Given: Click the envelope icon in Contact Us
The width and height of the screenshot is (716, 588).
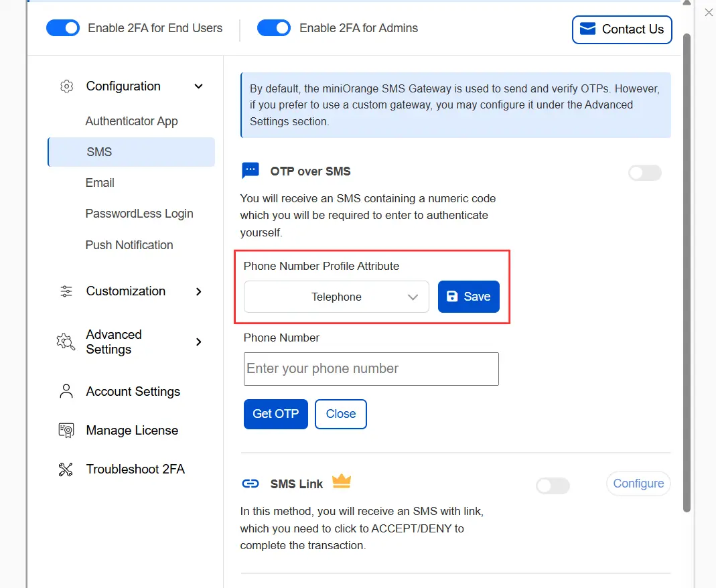Looking at the screenshot, I should (587, 29).
